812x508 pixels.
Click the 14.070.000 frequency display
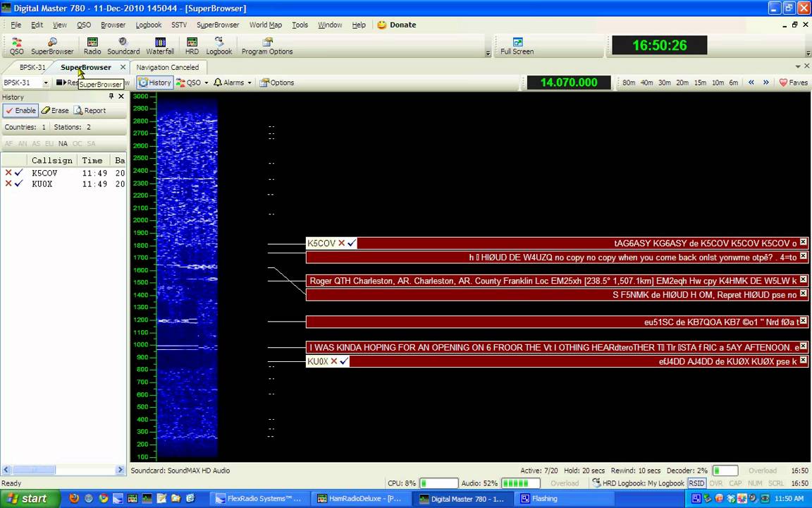(569, 83)
